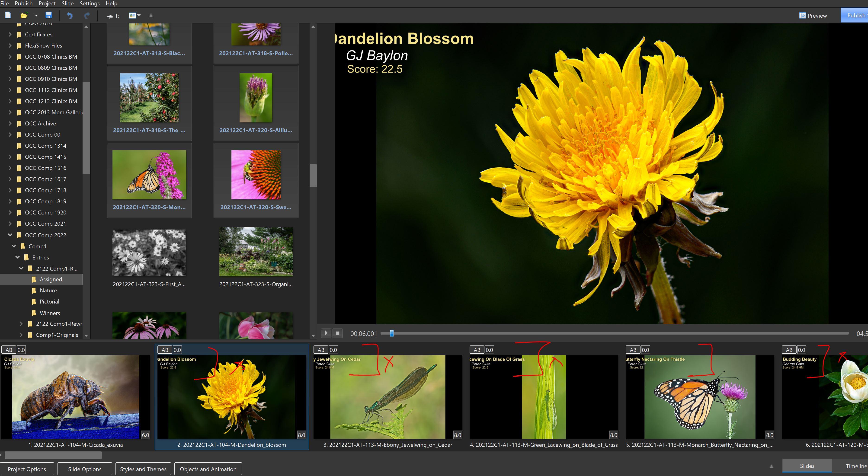Open Styles and Themes
Screen dimensions: 868x476
point(143,469)
